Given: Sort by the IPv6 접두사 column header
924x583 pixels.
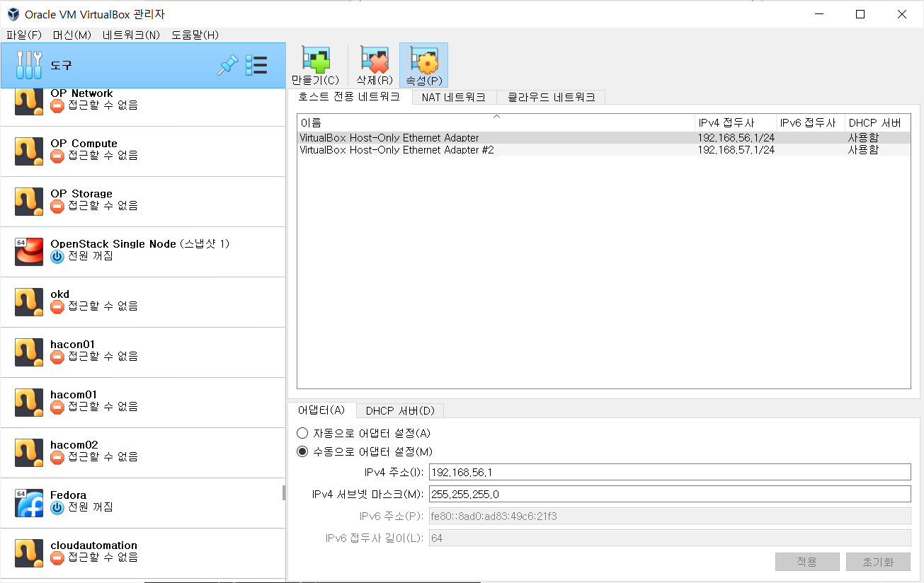Looking at the screenshot, I should click(x=811, y=123).
